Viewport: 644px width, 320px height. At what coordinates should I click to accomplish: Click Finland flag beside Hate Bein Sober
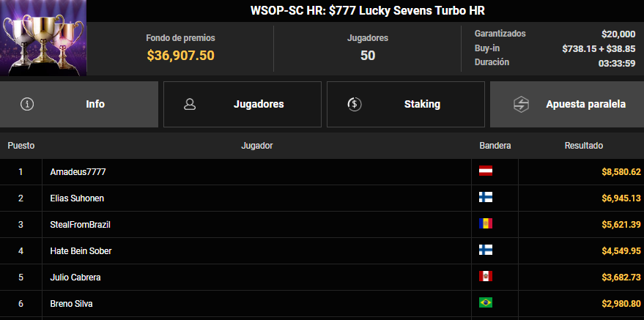pyautogui.click(x=486, y=250)
